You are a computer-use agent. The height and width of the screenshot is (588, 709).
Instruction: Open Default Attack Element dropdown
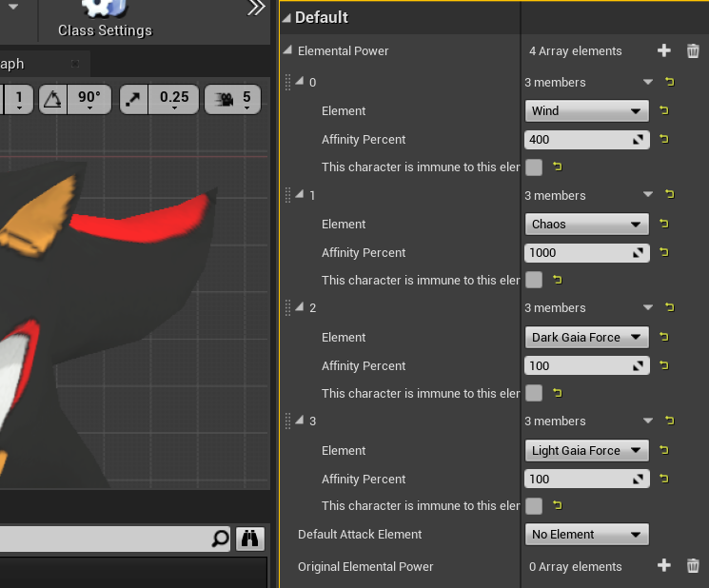tap(586, 535)
